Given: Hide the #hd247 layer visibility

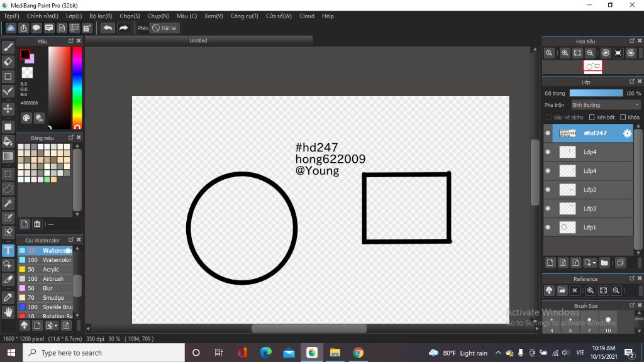Looking at the screenshot, I should click(x=548, y=133).
